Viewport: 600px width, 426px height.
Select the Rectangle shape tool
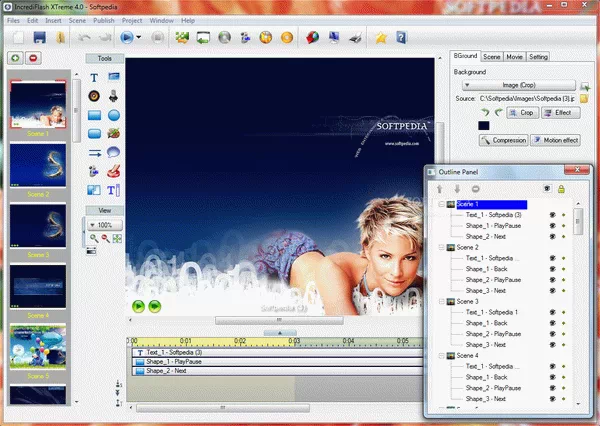point(94,115)
